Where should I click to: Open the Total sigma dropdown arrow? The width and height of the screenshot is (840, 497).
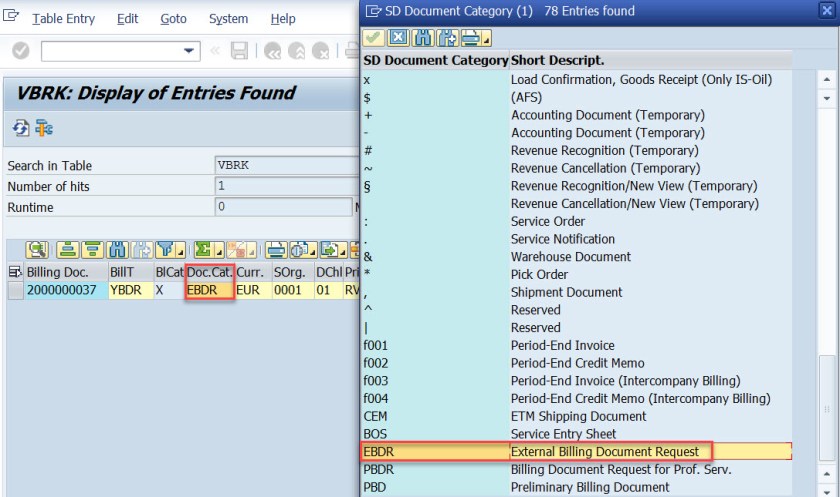219,251
